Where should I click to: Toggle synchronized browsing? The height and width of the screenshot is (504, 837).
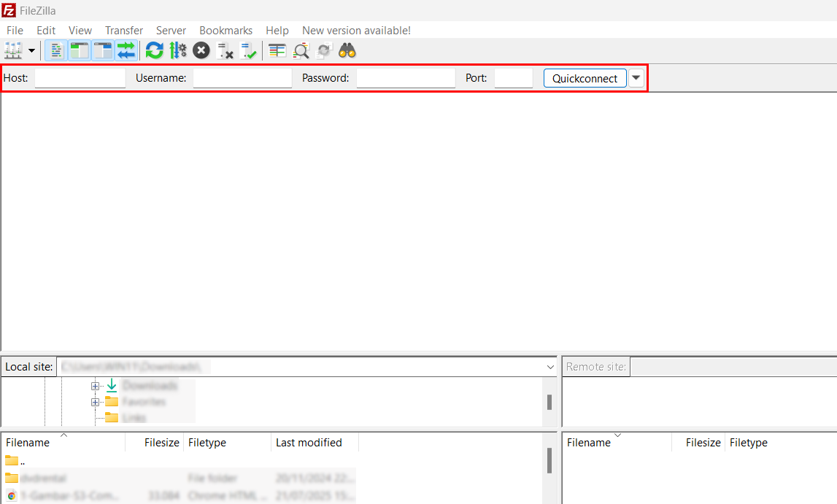324,50
